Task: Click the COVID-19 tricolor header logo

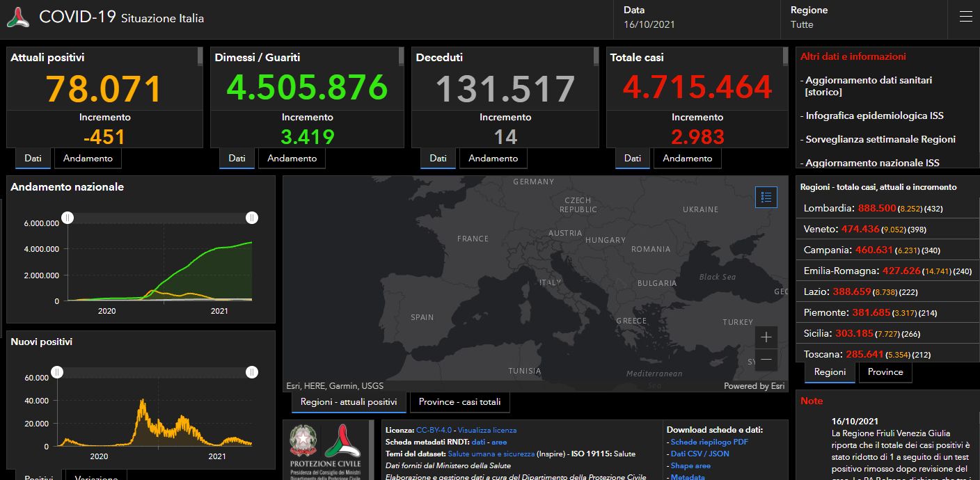Action: coord(17,15)
